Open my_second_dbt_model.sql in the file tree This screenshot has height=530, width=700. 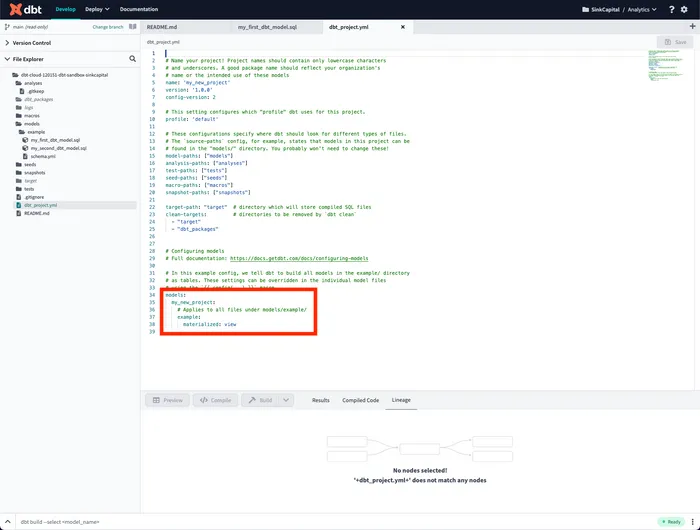click(x=54, y=148)
